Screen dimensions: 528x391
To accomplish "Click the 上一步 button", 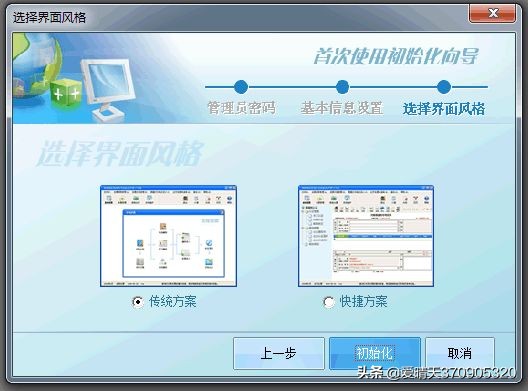I will (278, 353).
